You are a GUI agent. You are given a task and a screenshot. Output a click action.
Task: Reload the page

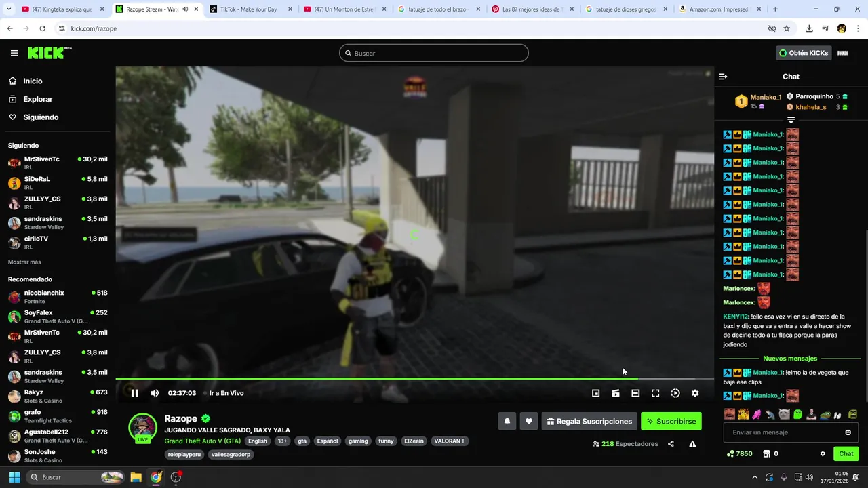[x=42, y=28]
